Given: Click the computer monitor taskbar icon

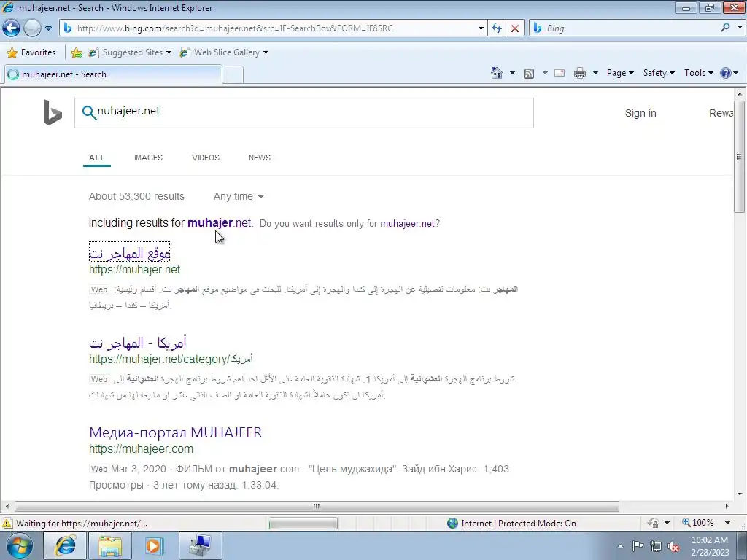Looking at the screenshot, I should pos(200,545).
